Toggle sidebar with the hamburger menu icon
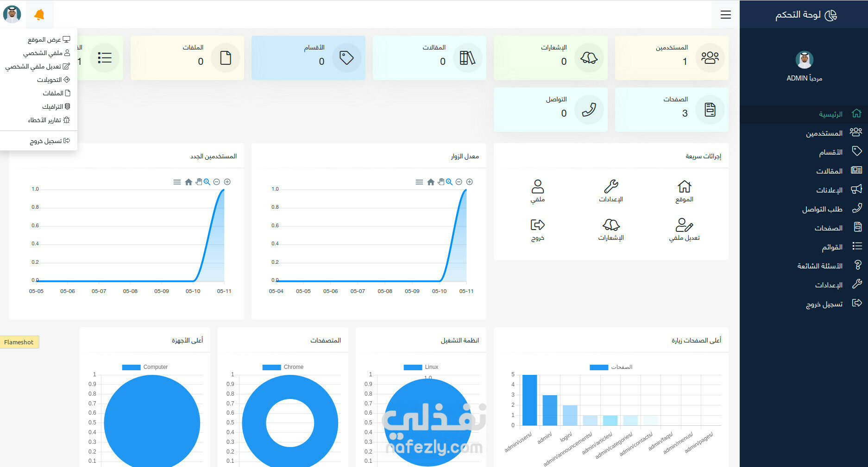 [726, 15]
